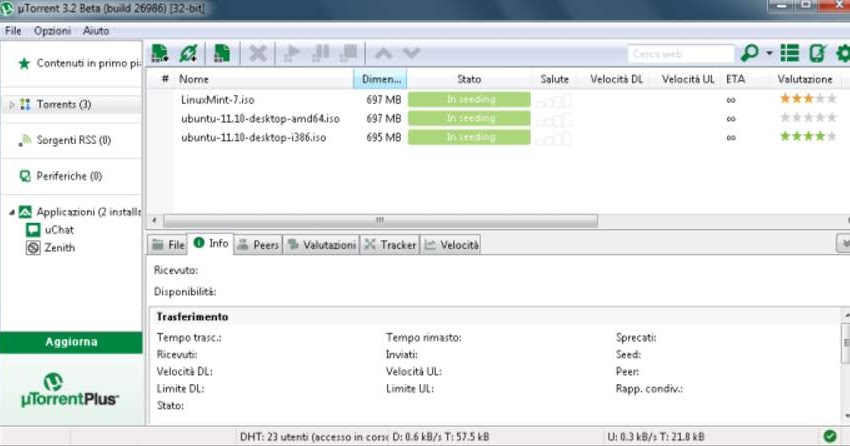Collapse the Applicazioni tree node

[11, 212]
